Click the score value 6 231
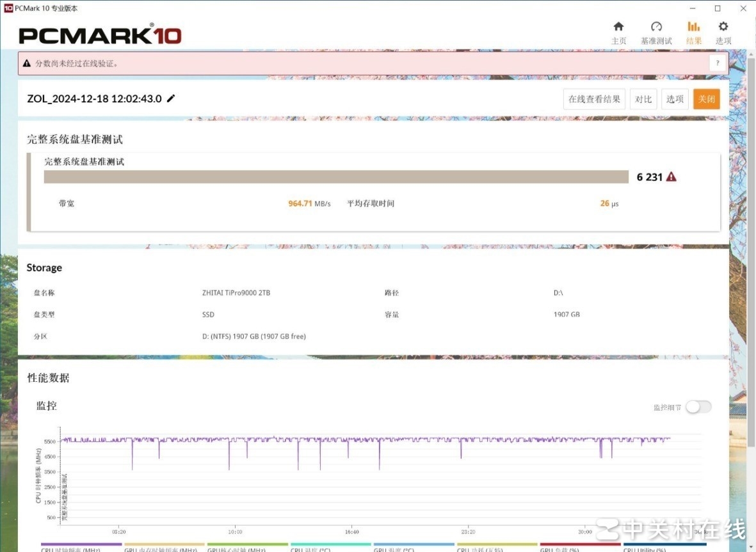The width and height of the screenshot is (756, 552). tap(650, 177)
